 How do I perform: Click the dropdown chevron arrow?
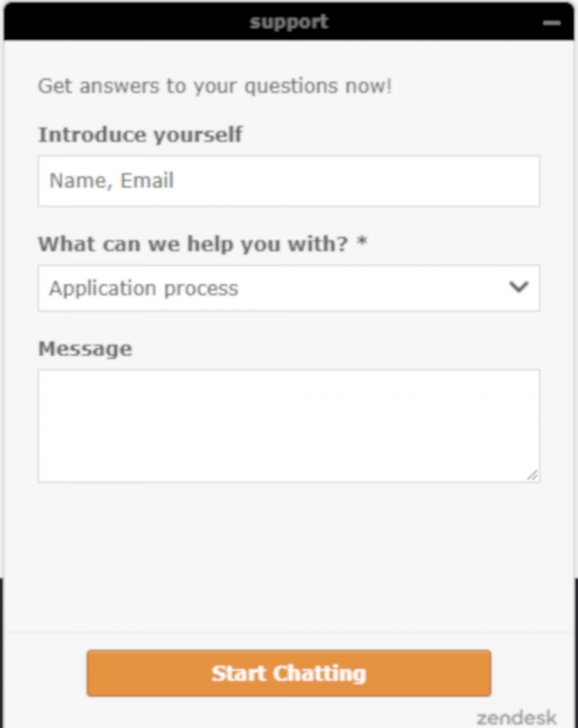pyautogui.click(x=519, y=288)
